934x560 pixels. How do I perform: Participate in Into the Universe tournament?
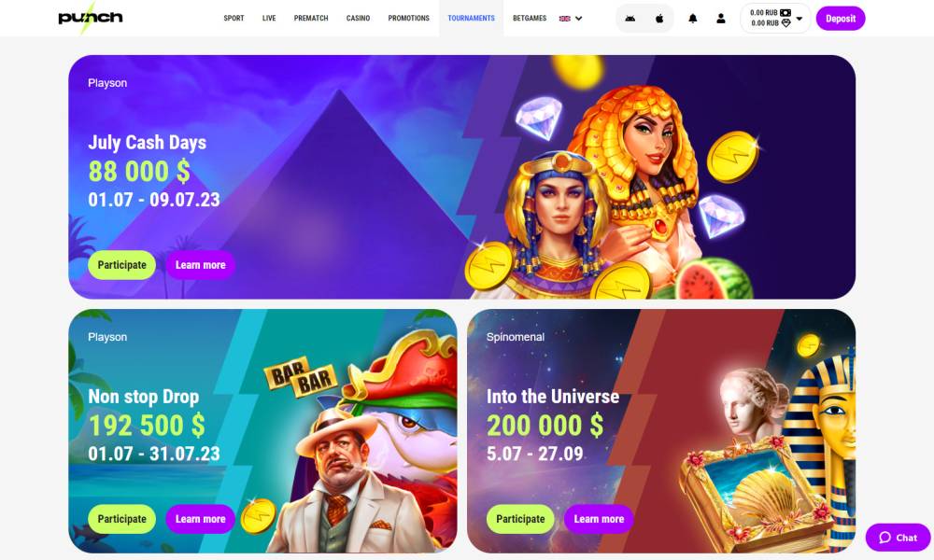pyautogui.click(x=520, y=519)
